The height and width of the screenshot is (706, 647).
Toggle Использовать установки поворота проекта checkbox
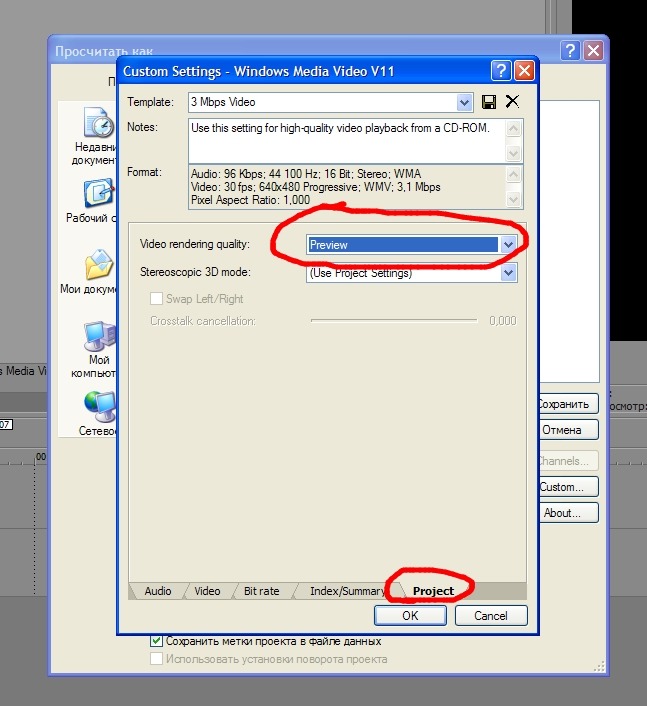(x=156, y=659)
